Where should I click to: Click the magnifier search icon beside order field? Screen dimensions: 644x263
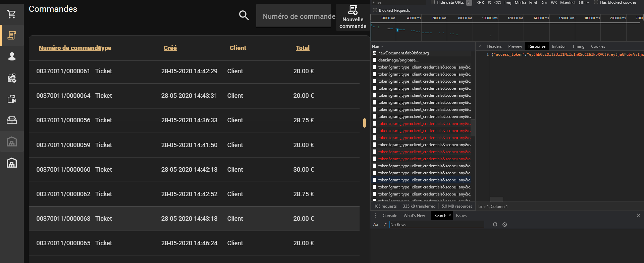pyautogui.click(x=244, y=15)
